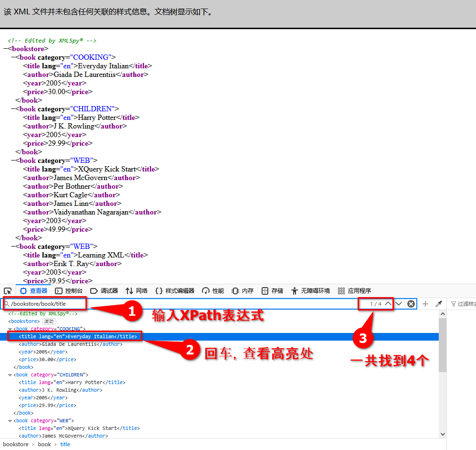Select 'book' in the breadcrumb trail
Screen dimensions: 476x450
click(x=44, y=444)
